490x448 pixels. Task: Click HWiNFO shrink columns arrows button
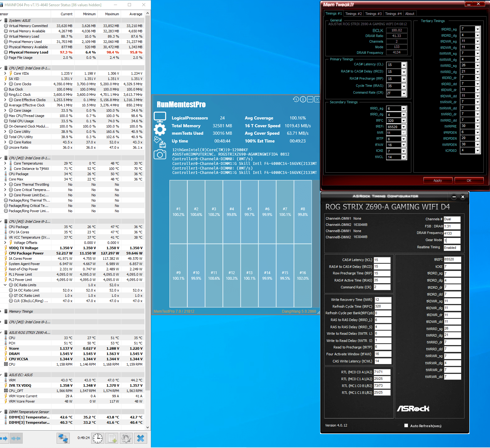point(16,438)
